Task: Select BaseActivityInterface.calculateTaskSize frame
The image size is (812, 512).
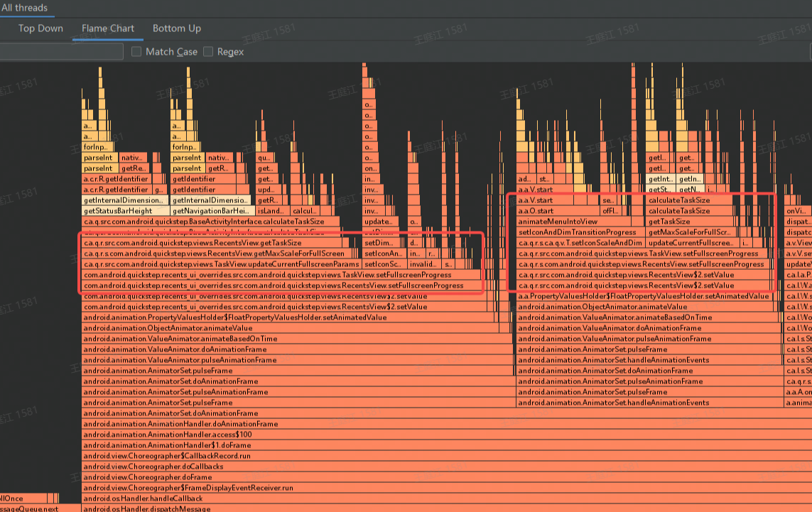Action: (211, 222)
